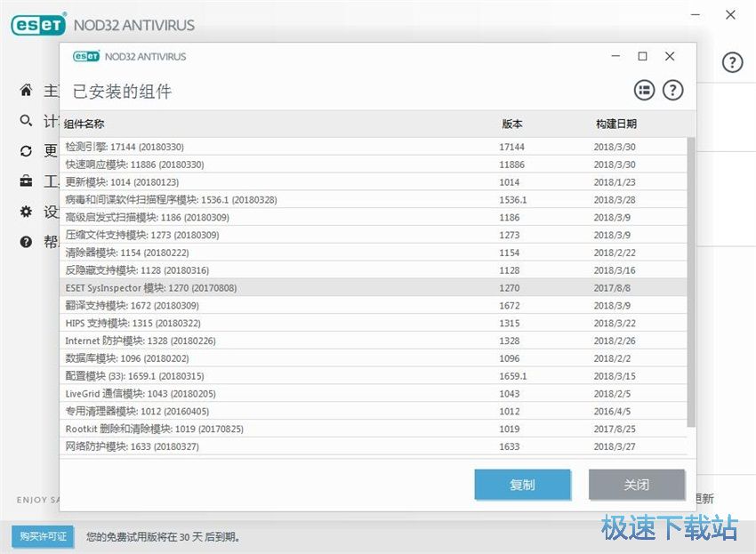The image size is (756, 554).
Task: Close the dialog with the title-bar X
Action: tap(670, 56)
